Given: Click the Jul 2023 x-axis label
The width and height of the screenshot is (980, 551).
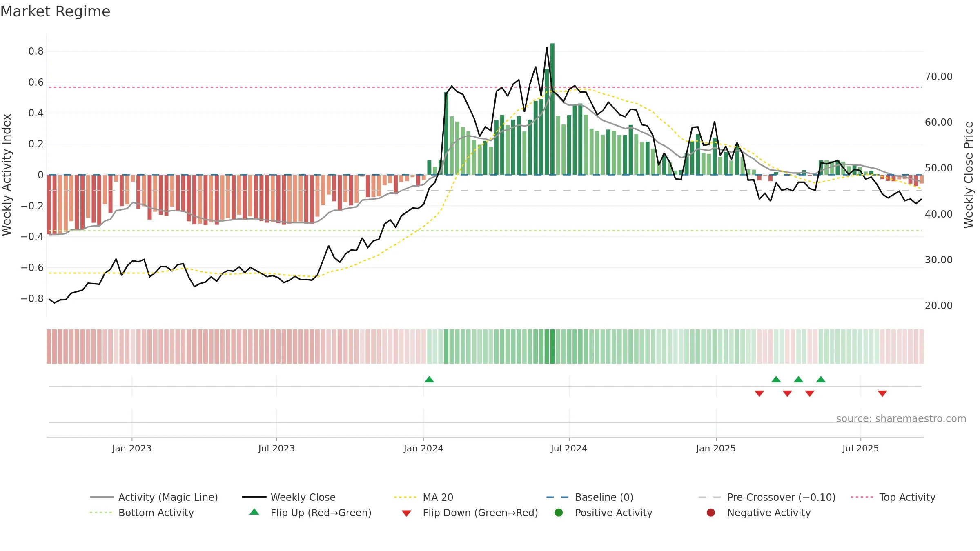Looking at the screenshot, I should pos(276,448).
